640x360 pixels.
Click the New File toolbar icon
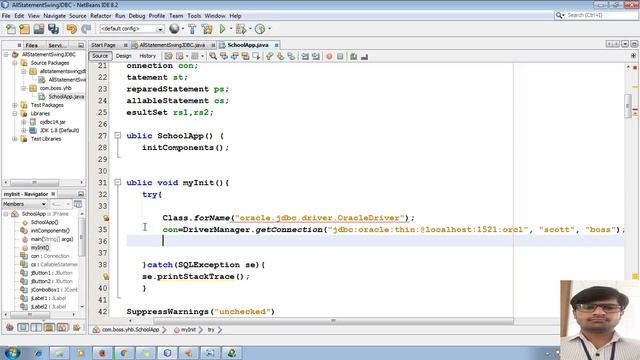[x=11, y=29]
